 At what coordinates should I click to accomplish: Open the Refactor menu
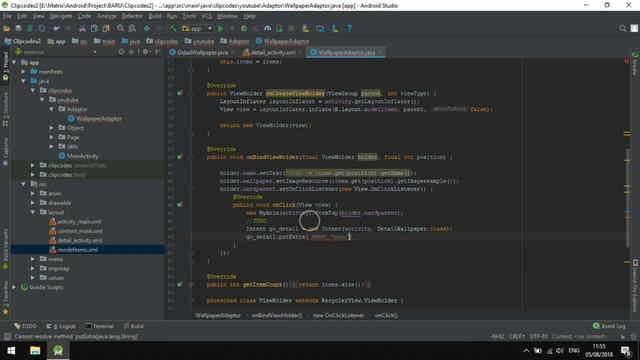(x=132, y=16)
